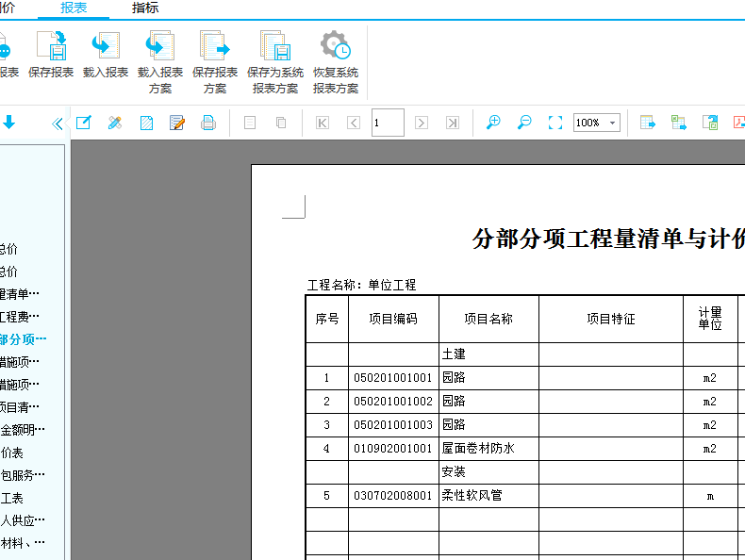Click the page number input field
This screenshot has height=560, width=745.
(x=388, y=123)
